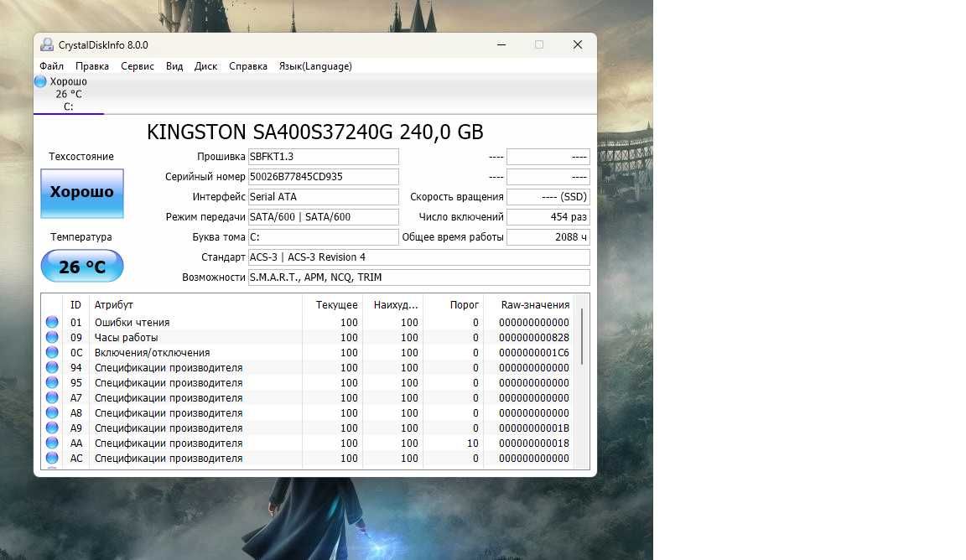This screenshot has width=966, height=560.
Task: Open the Файл menu
Action: point(52,66)
